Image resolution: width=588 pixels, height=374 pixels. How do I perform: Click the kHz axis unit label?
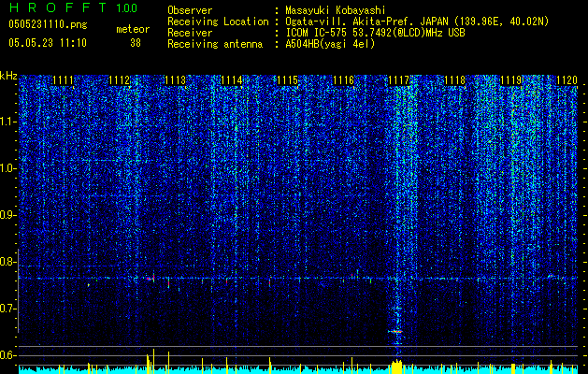point(8,76)
